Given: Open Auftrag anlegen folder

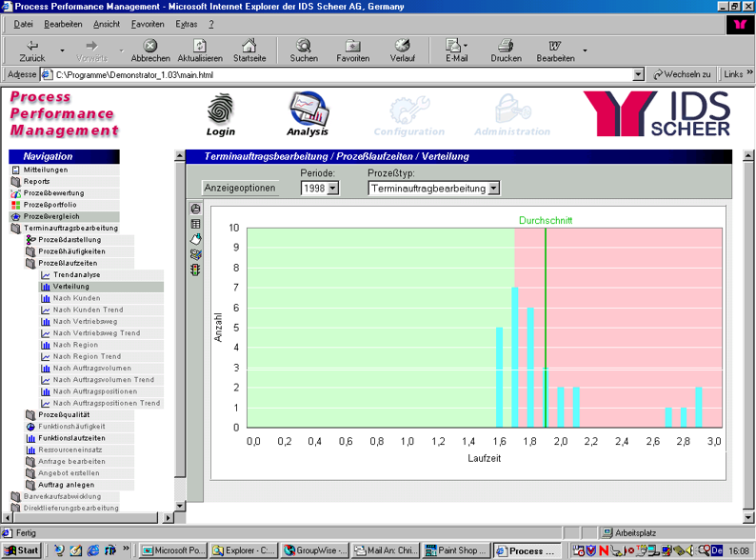Looking at the screenshot, I should 80,485.
